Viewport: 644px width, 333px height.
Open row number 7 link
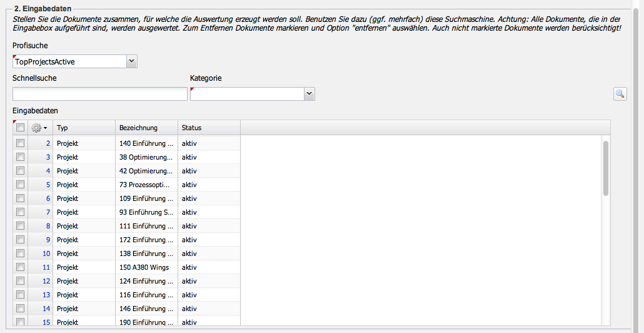(x=48, y=212)
